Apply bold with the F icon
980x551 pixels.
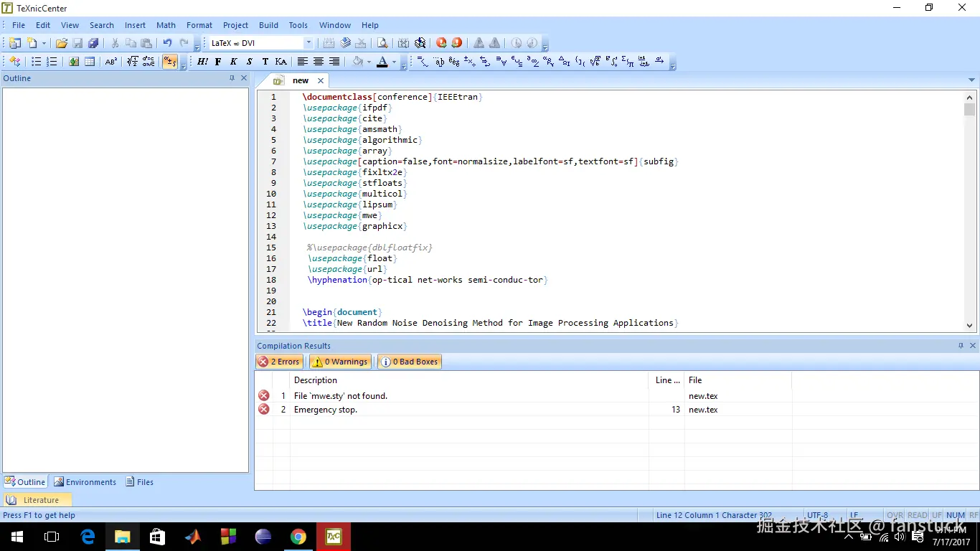pos(218,62)
